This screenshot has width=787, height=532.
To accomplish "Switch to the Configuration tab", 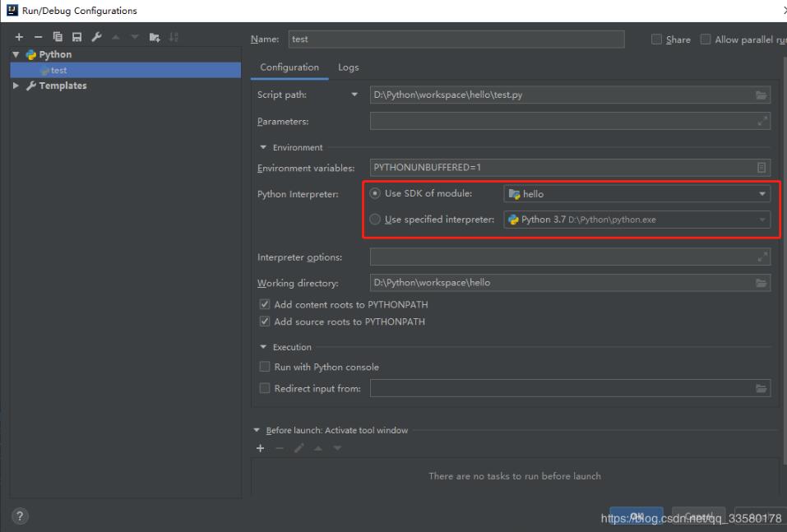I will click(x=289, y=67).
